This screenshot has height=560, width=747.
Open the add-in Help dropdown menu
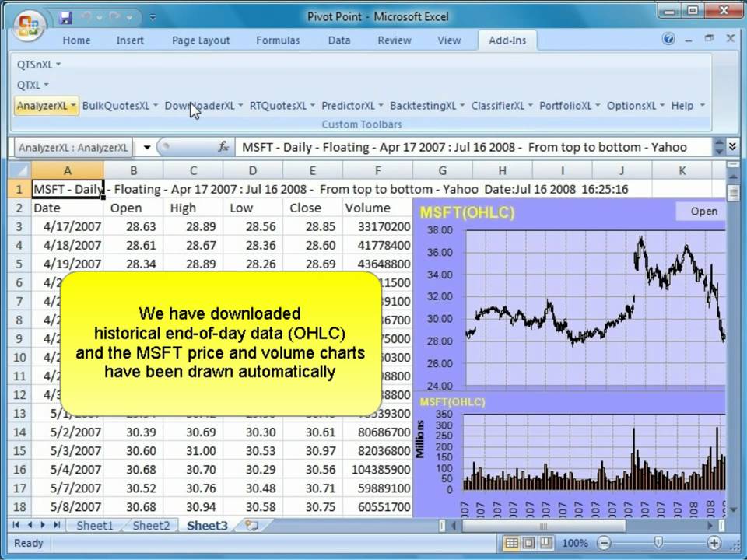coord(687,106)
